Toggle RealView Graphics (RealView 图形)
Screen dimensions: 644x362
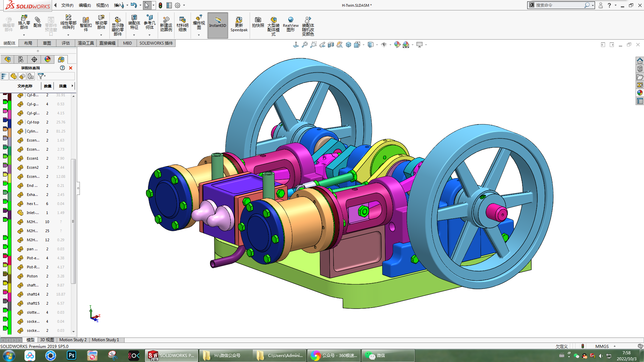[291, 24]
